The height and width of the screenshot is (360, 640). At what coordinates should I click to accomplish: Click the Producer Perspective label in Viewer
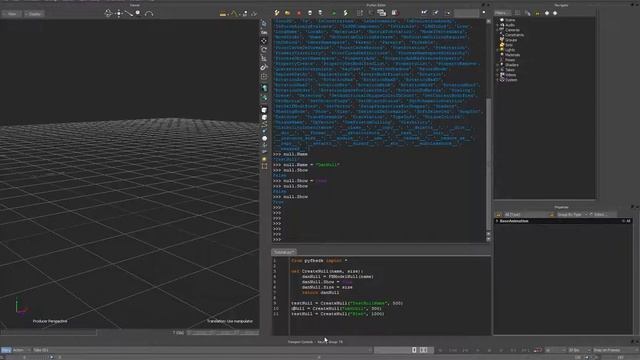[x=50, y=321]
